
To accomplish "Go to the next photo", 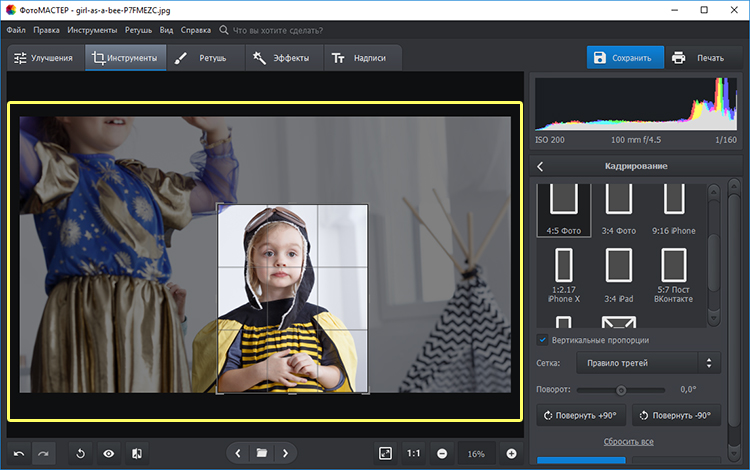I will [x=285, y=454].
